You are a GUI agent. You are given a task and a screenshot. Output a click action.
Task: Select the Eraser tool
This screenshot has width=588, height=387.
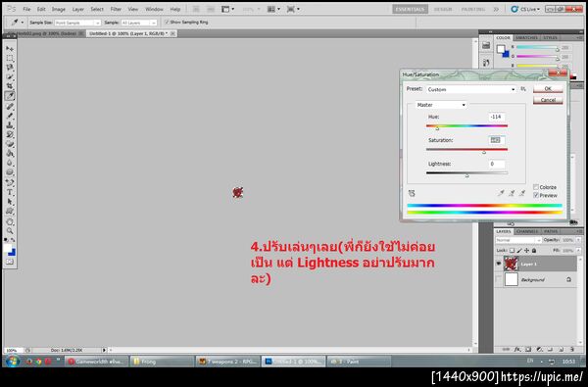[x=10, y=144]
